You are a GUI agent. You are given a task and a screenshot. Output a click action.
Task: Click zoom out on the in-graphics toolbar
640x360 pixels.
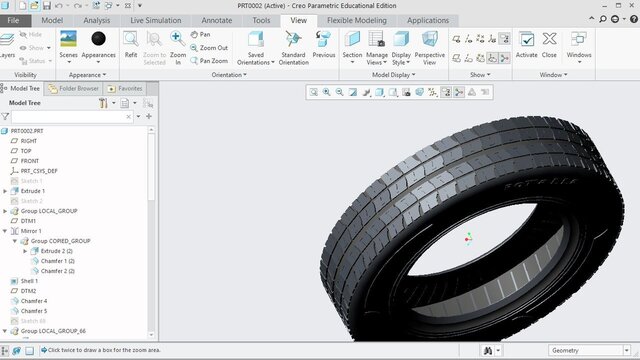click(x=340, y=92)
